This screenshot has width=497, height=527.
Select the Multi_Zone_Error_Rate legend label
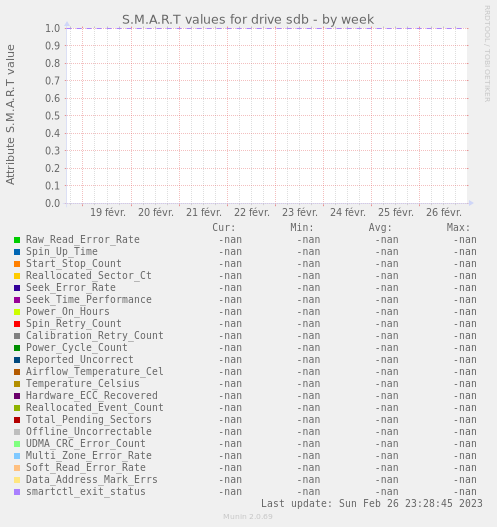pyautogui.click(x=89, y=455)
